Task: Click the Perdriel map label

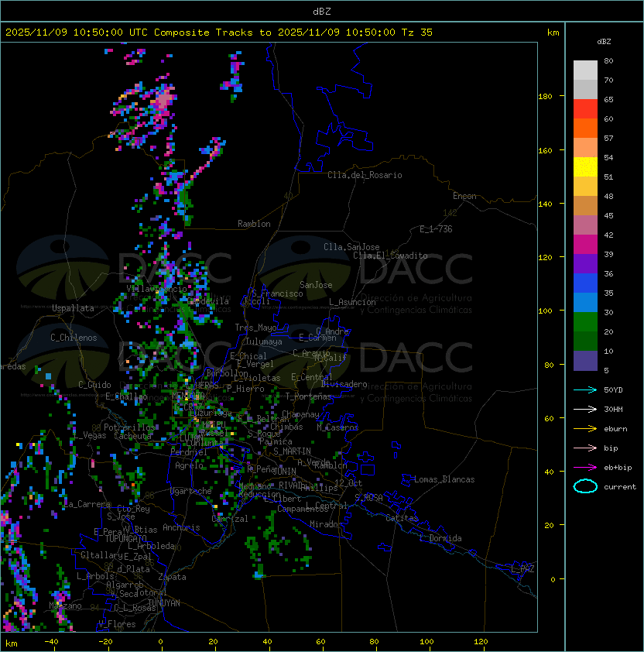Action: click(x=189, y=451)
